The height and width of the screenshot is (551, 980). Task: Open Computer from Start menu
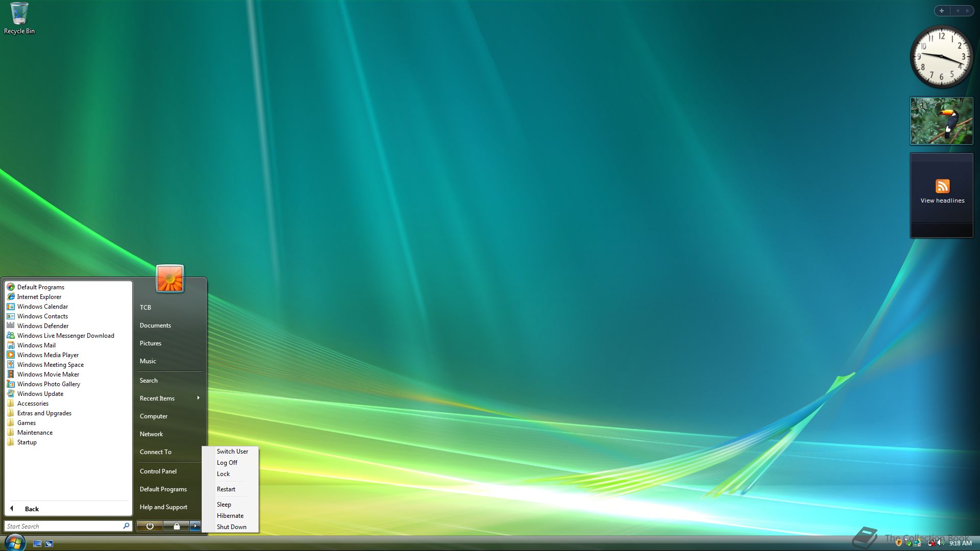pos(154,416)
